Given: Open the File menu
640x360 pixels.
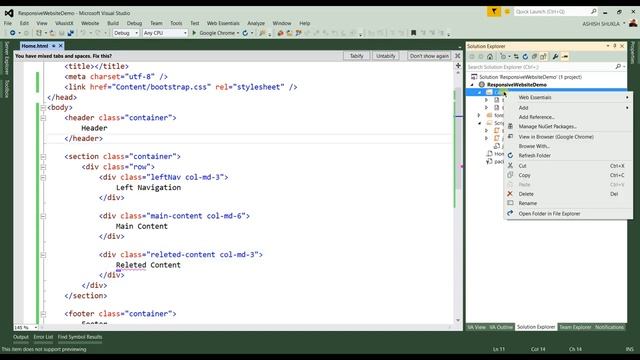Looking at the screenshot, I should [x=8, y=23].
